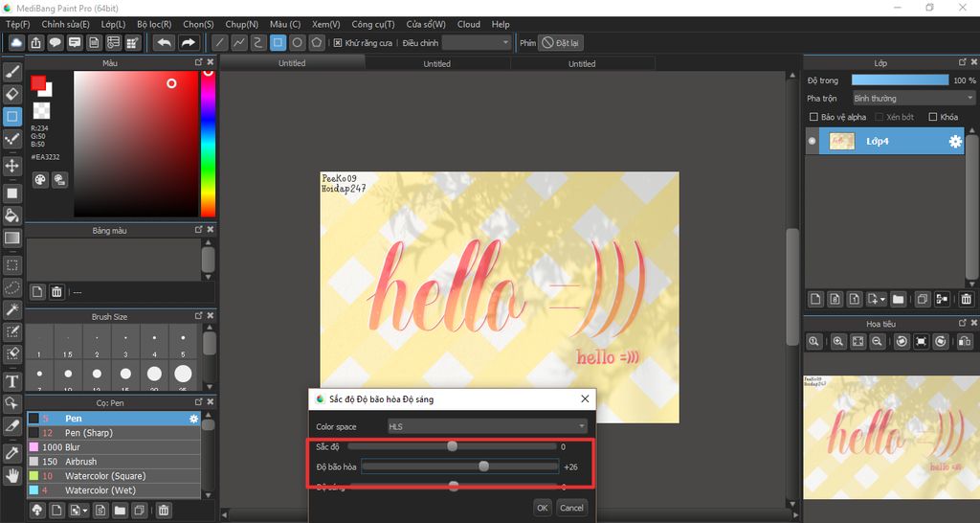Delete the layer with the trash icon
The height and width of the screenshot is (523, 980).
click(967, 299)
